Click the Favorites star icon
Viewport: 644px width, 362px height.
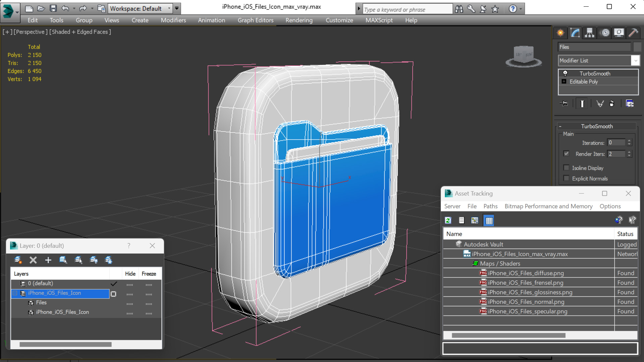tap(495, 9)
